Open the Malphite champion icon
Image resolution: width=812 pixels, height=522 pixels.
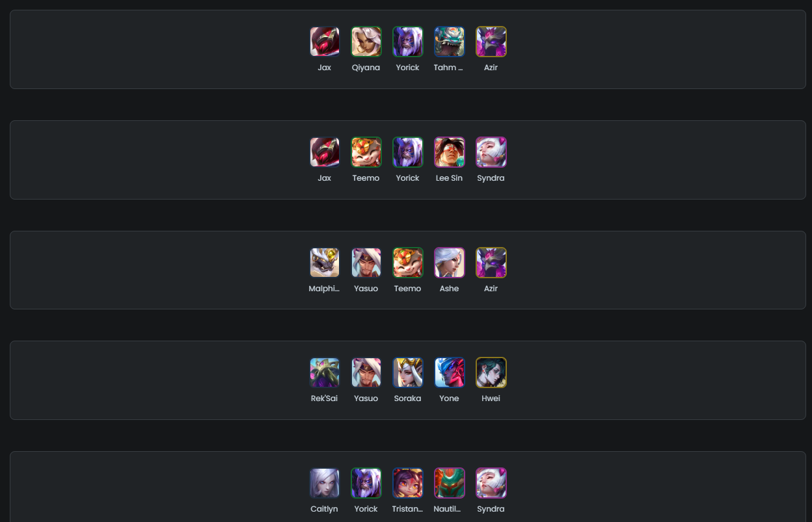[324, 263]
